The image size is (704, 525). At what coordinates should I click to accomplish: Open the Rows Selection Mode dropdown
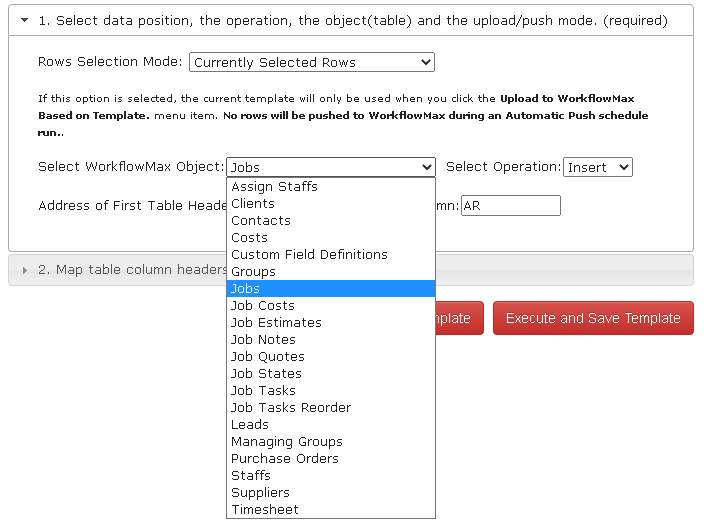pos(312,62)
